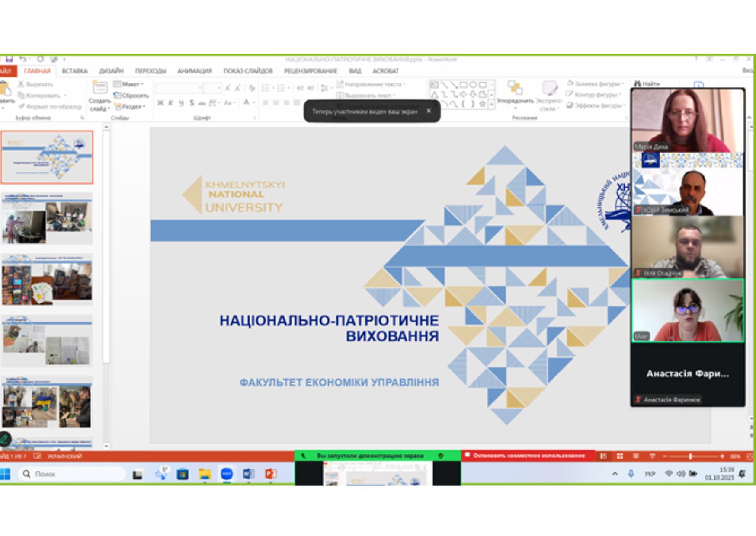Viewport: 756px width, 536px height.
Task: Open the Макет layout dropdown
Action: 128,84
